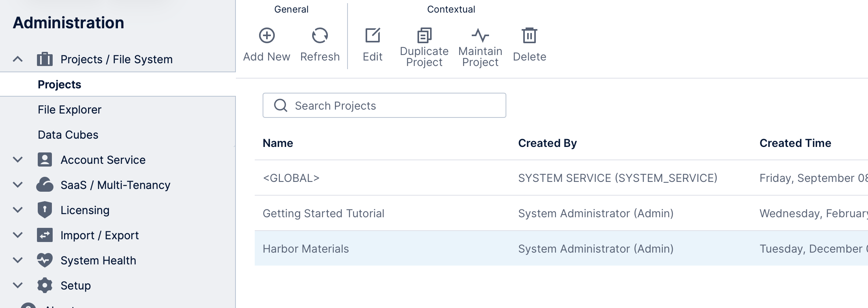868x308 pixels.
Task: Expand the SaaS / Multi-Tenancy section
Action: [x=18, y=185]
